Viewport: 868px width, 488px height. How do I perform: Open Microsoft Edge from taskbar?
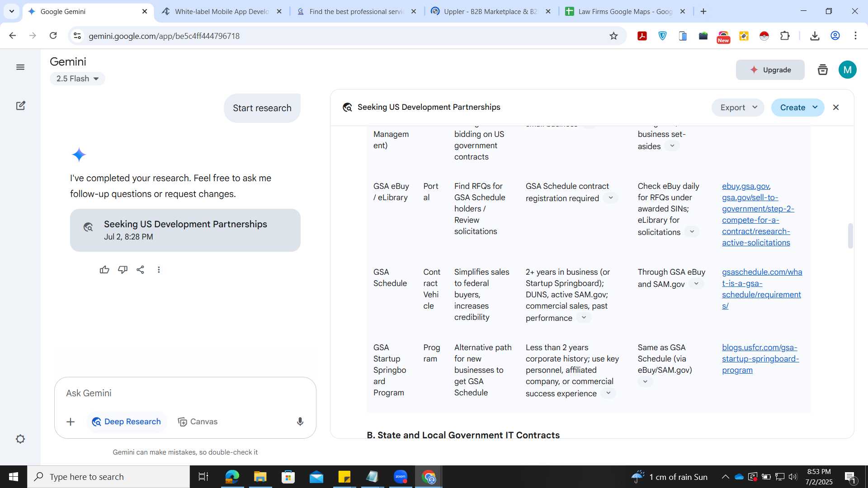232,477
